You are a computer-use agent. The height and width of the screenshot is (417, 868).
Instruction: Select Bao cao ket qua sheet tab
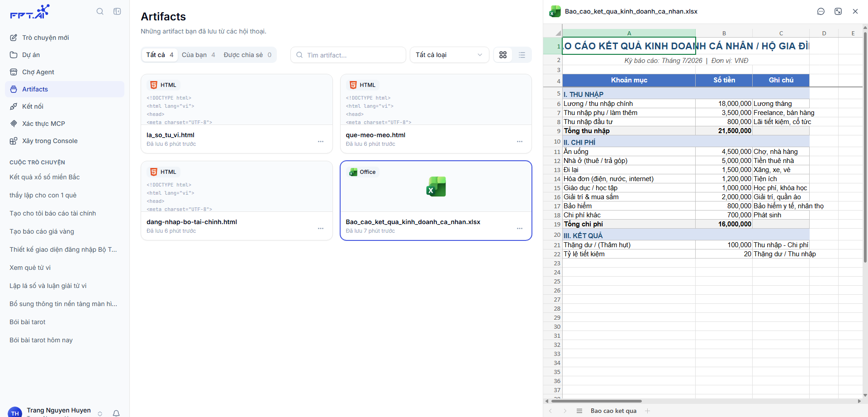(613, 411)
